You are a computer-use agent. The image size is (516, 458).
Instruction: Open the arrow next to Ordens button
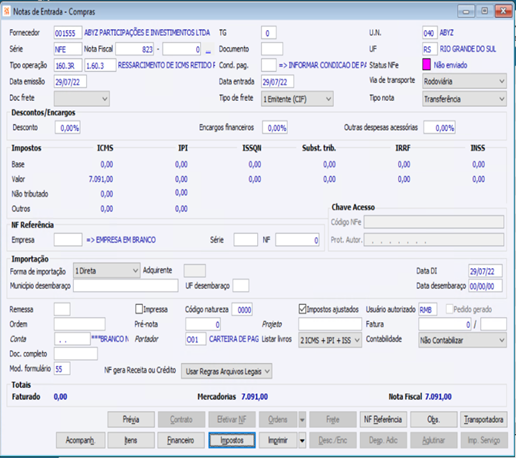(x=302, y=420)
